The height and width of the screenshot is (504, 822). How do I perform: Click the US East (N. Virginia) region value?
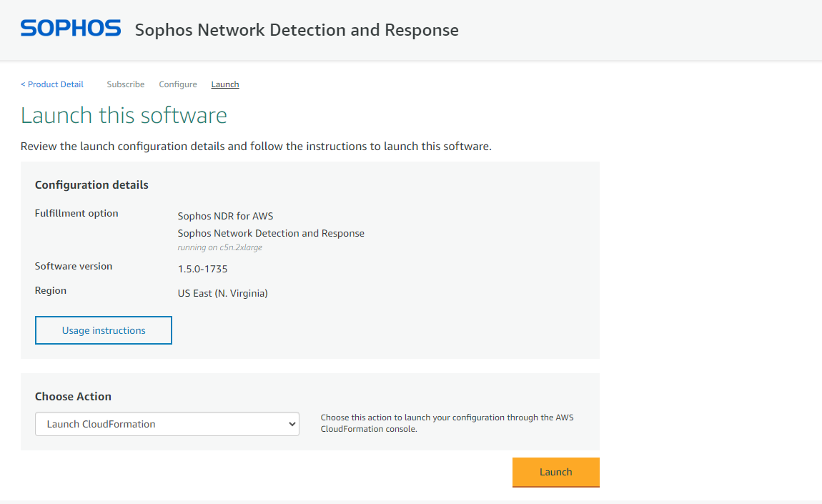[222, 293]
